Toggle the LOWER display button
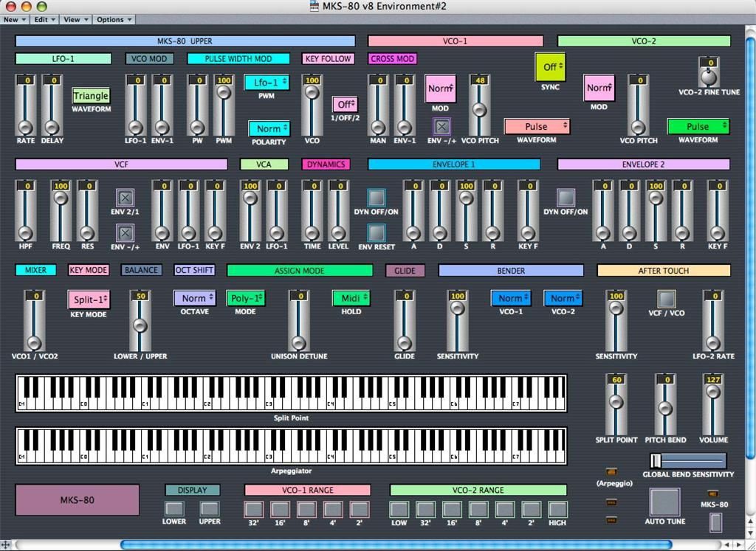 (174, 509)
